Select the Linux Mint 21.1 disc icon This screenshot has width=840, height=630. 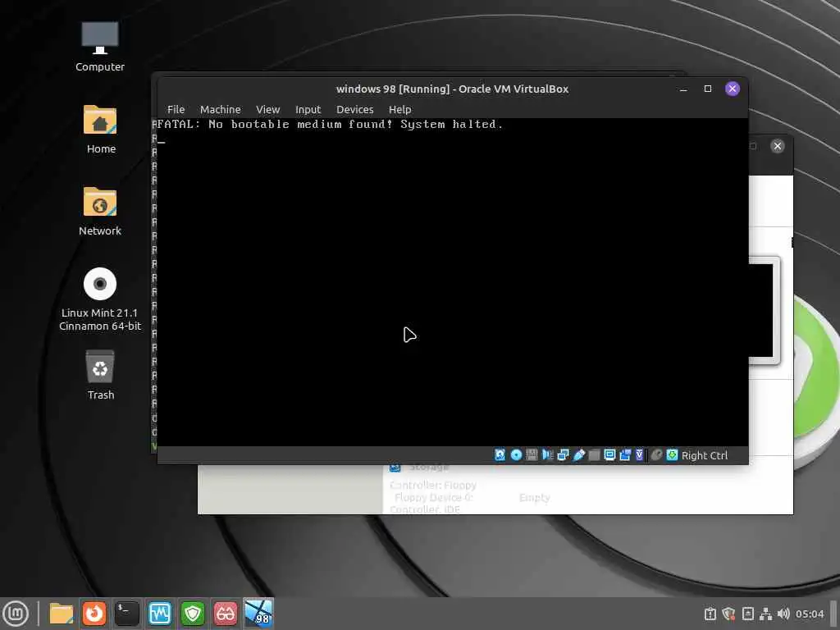pos(99,299)
